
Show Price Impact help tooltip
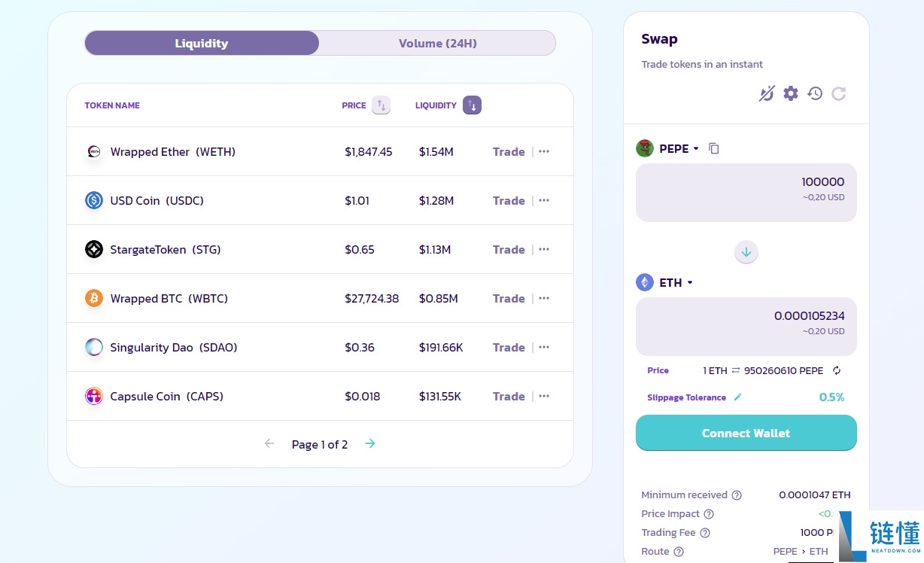click(x=709, y=514)
